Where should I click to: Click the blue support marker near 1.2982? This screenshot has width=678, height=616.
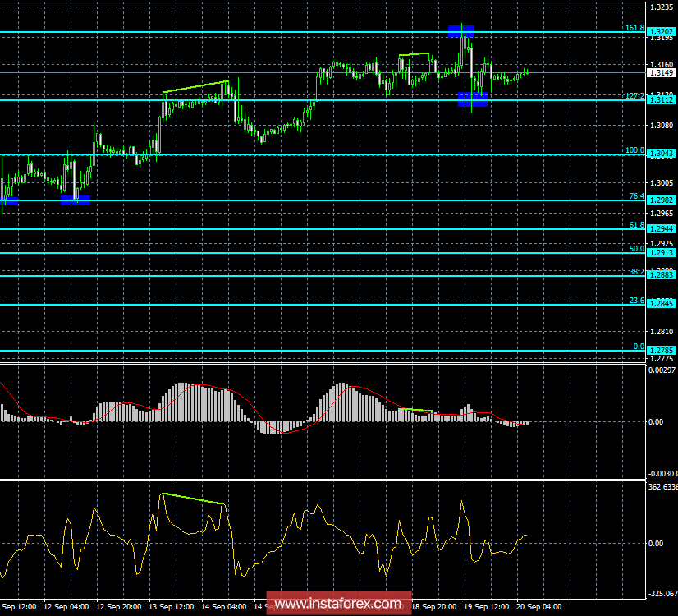pyautogui.click(x=76, y=200)
